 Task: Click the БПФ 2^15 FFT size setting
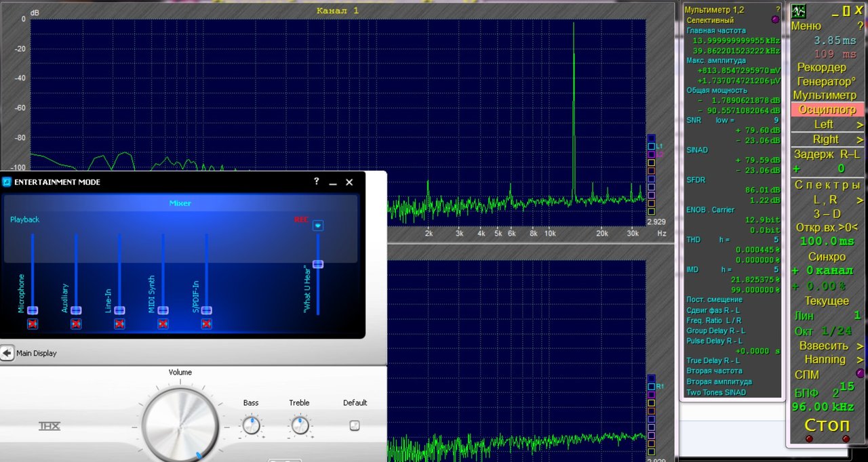tap(825, 390)
